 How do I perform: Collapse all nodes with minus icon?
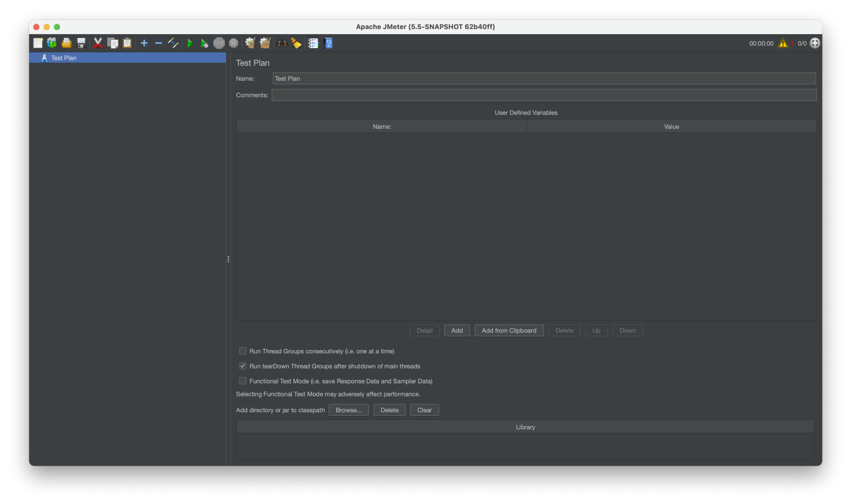pyautogui.click(x=159, y=43)
